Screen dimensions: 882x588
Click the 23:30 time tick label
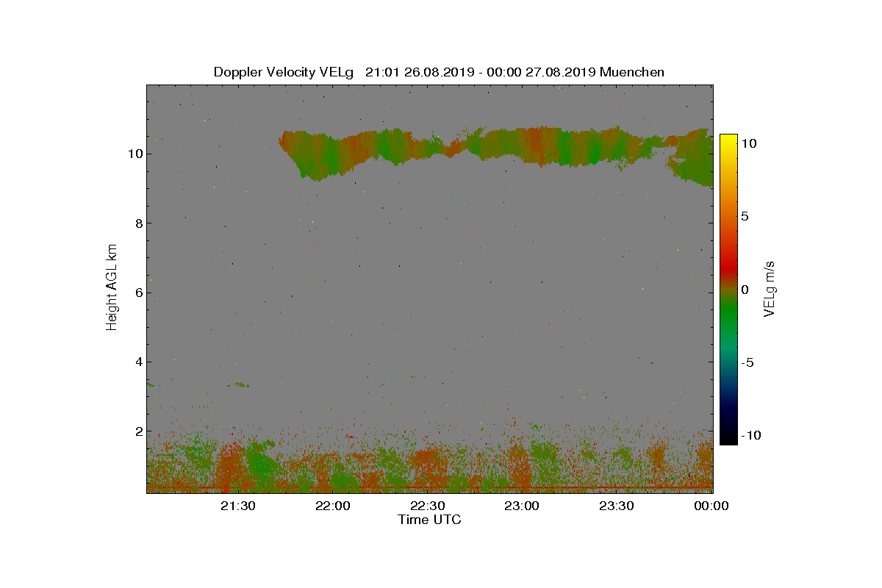(x=617, y=506)
